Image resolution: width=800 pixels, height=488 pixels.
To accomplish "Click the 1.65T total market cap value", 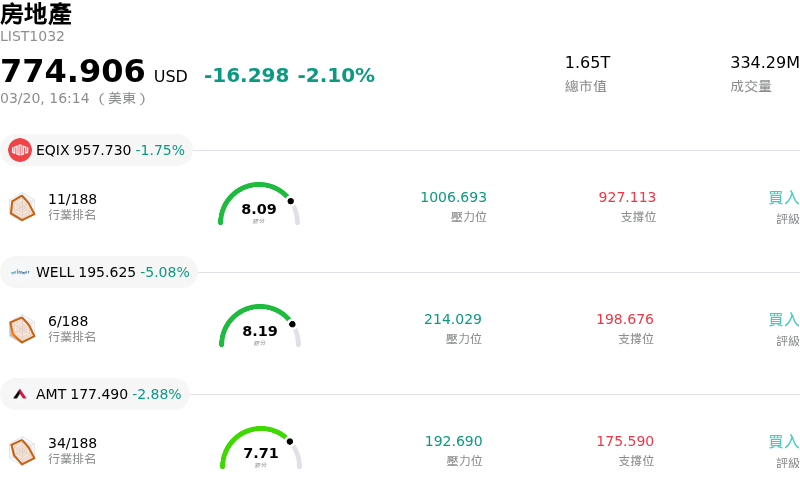I will [x=587, y=63].
